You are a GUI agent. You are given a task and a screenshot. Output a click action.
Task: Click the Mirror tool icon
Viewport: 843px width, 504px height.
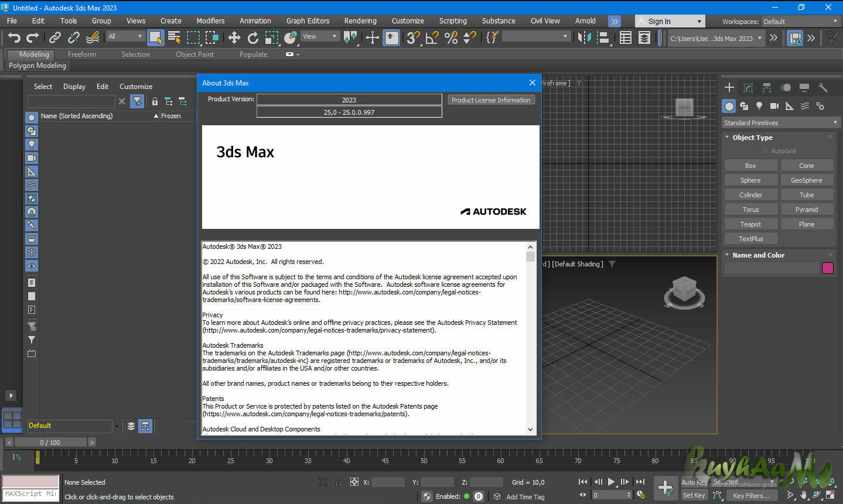pos(584,38)
